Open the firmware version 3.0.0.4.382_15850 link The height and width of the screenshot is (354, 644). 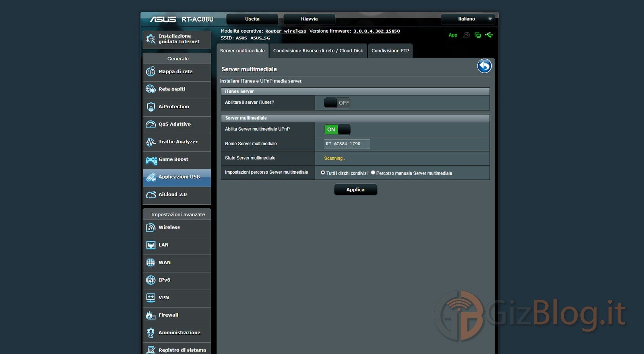click(x=376, y=31)
